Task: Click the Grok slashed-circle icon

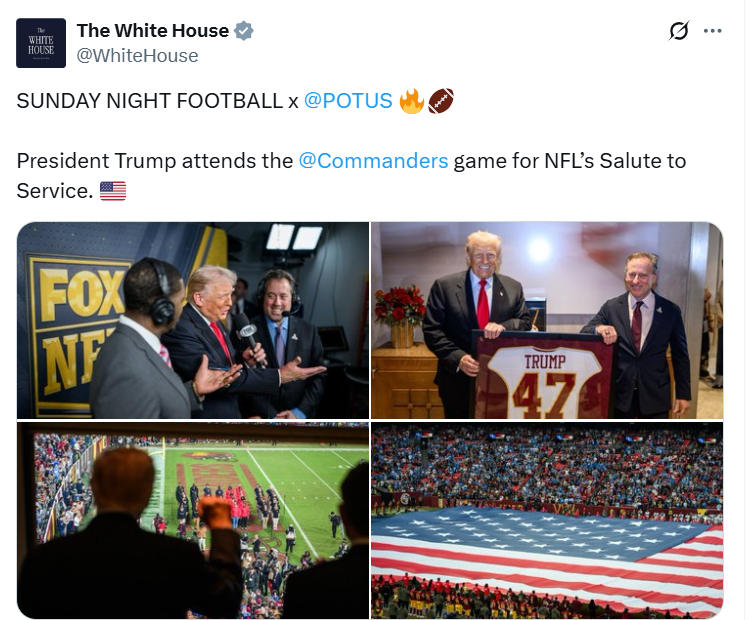Action: [x=679, y=31]
